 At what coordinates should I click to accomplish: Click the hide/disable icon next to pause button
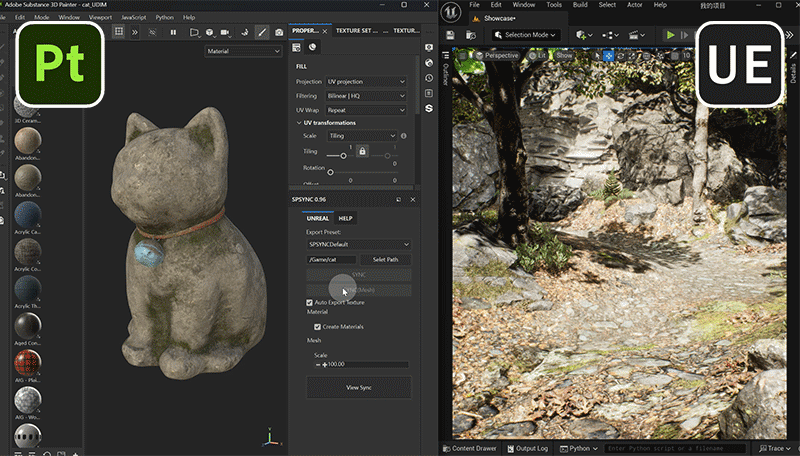pyautogui.click(x=152, y=32)
